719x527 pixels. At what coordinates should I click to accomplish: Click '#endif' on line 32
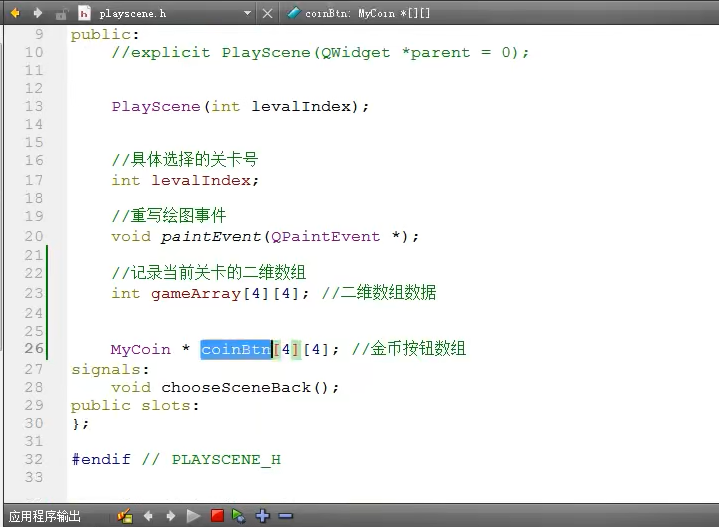101,459
